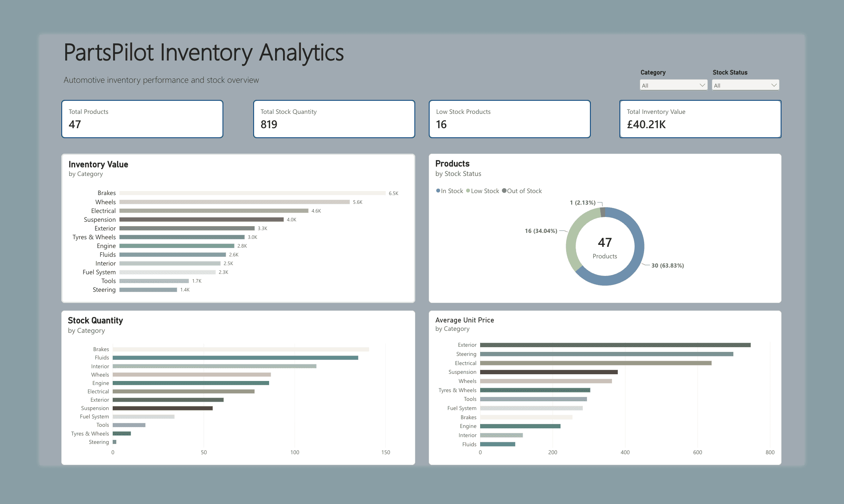Click the Out of Stock legend marker

point(504,191)
